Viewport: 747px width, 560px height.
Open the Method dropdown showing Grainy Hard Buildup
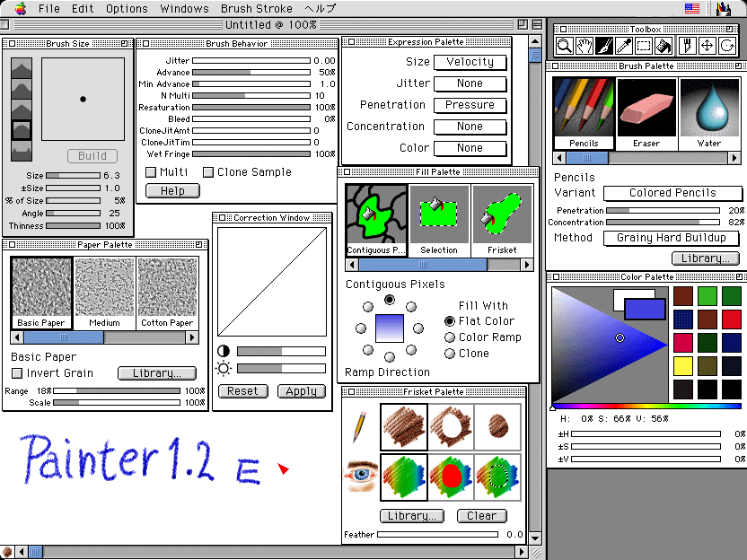tap(672, 238)
